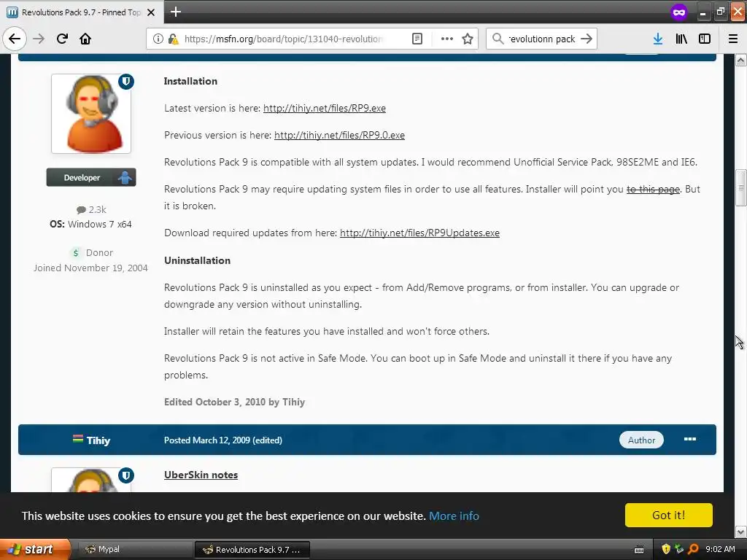Click the scrollbar down arrow
The width and height of the screenshot is (747, 560).
coord(741,532)
